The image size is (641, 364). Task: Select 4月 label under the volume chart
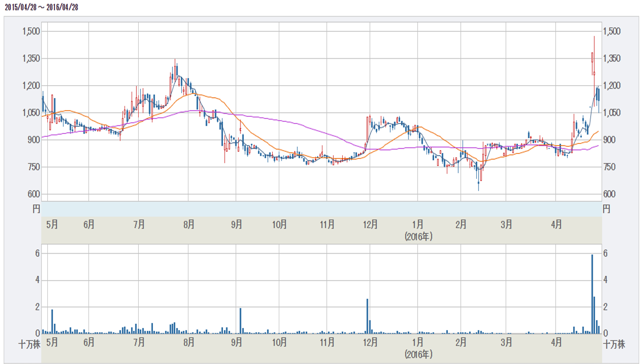click(556, 342)
